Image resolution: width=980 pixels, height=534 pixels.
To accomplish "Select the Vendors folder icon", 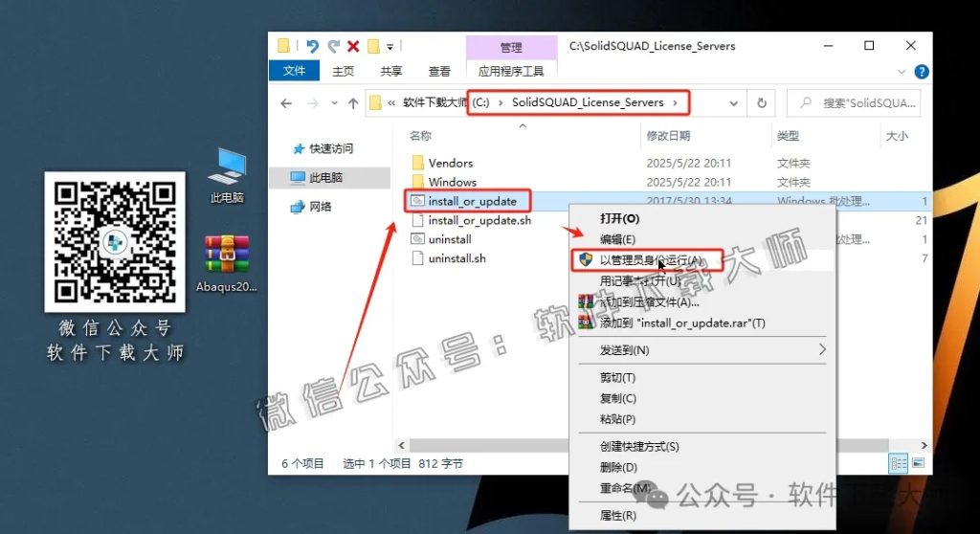I will coord(418,164).
